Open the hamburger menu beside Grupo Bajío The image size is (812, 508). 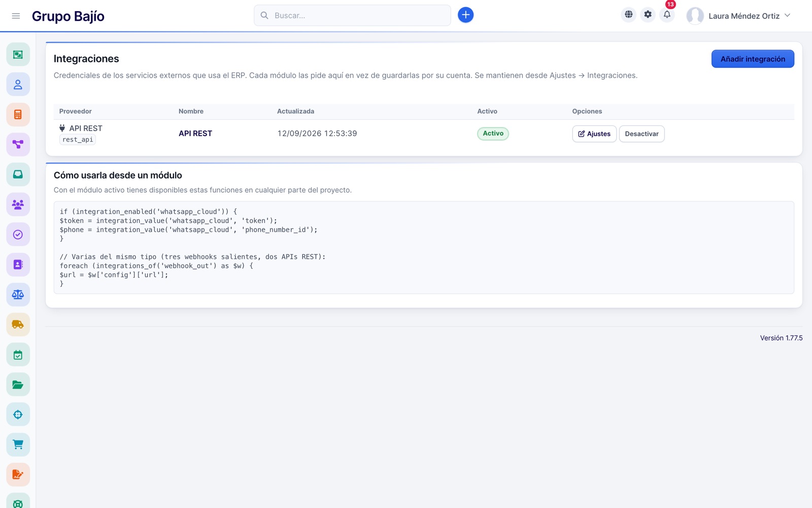pos(16,16)
